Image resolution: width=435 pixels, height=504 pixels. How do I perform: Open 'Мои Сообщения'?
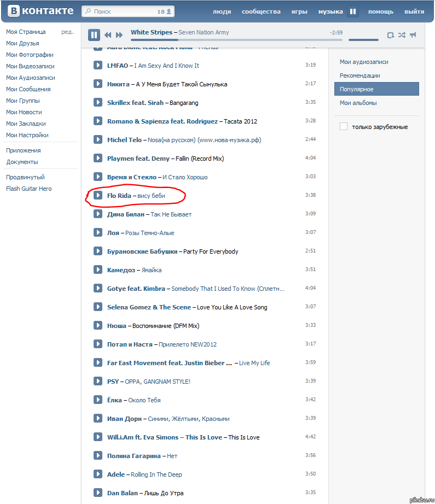tap(28, 89)
